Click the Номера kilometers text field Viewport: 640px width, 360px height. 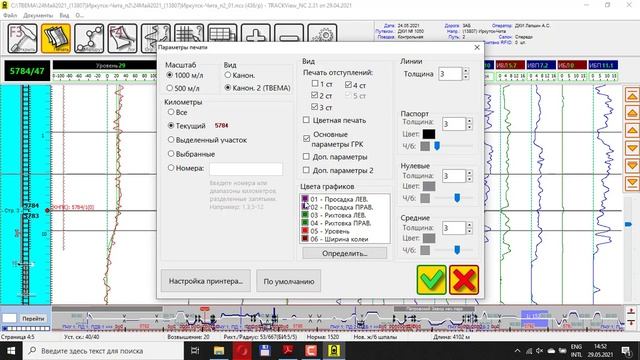click(x=246, y=169)
